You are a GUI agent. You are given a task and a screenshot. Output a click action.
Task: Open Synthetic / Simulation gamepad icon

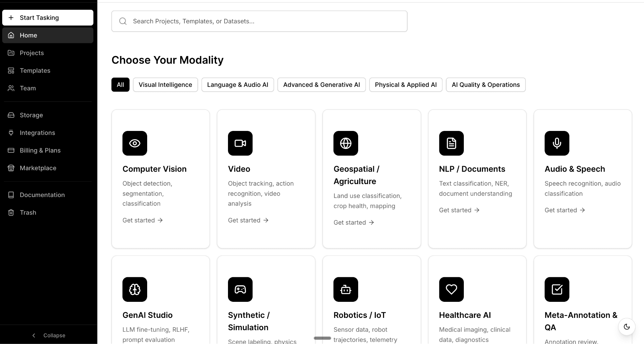point(240,289)
